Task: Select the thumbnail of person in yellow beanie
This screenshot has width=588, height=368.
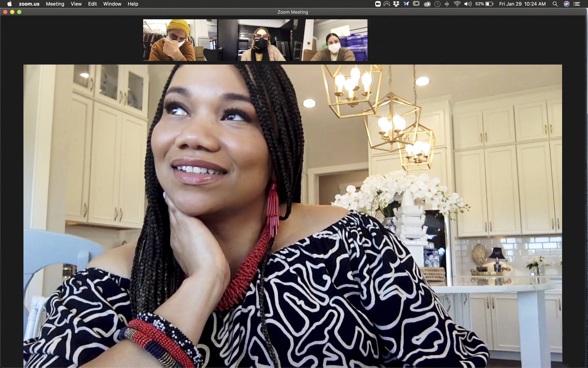Action: coord(180,40)
